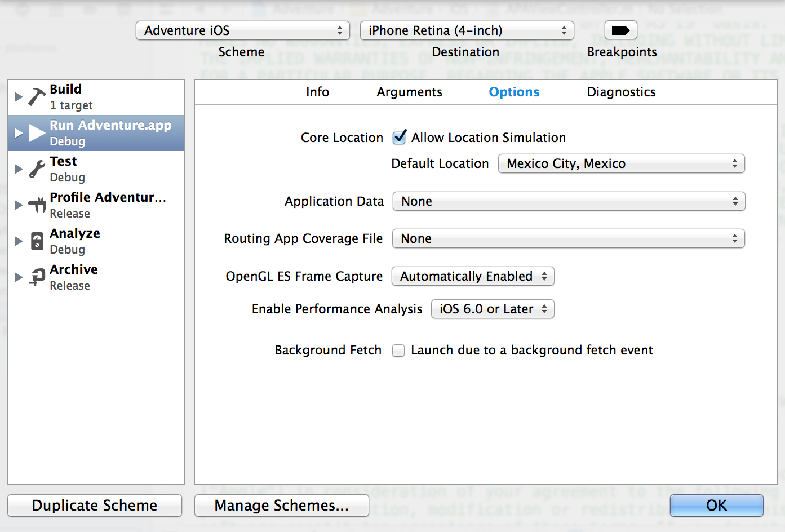This screenshot has width=785, height=532.
Task: Enable Launch due to background fetch event
Action: [x=398, y=351]
